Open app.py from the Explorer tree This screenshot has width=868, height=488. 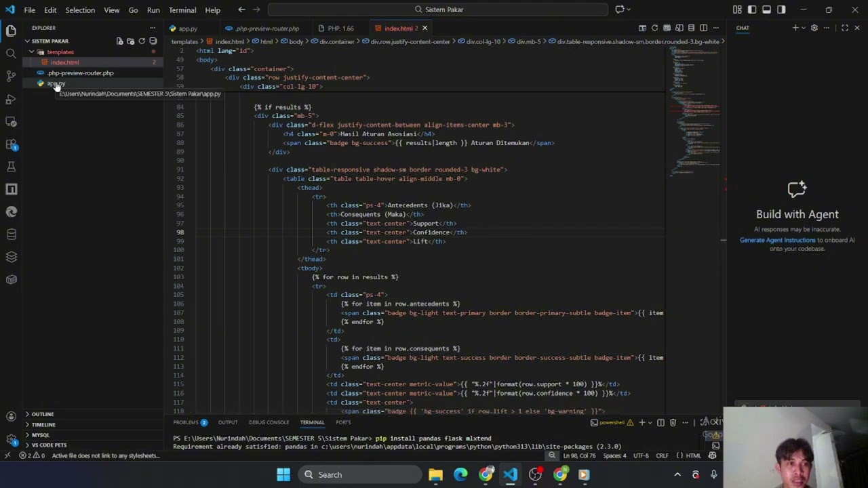pos(56,83)
